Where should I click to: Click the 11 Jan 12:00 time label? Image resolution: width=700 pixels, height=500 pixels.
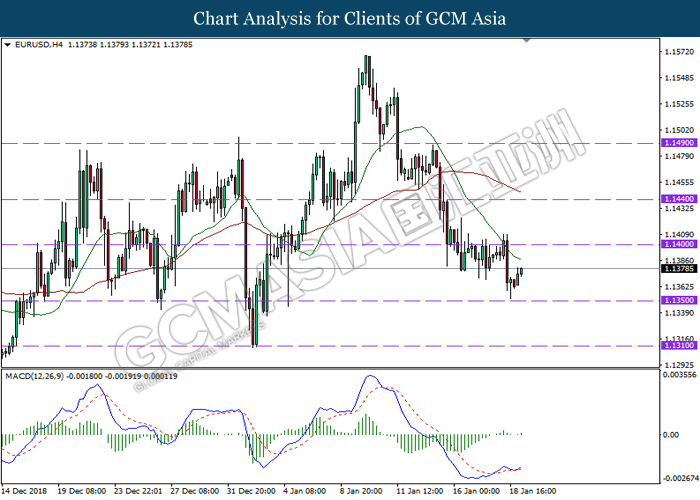click(420, 492)
